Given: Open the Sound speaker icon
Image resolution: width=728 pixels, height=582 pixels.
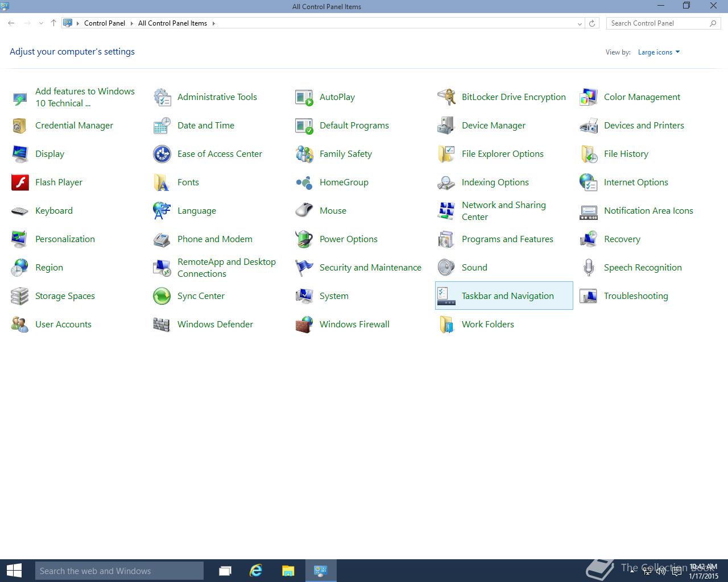Looking at the screenshot, I should point(446,268).
